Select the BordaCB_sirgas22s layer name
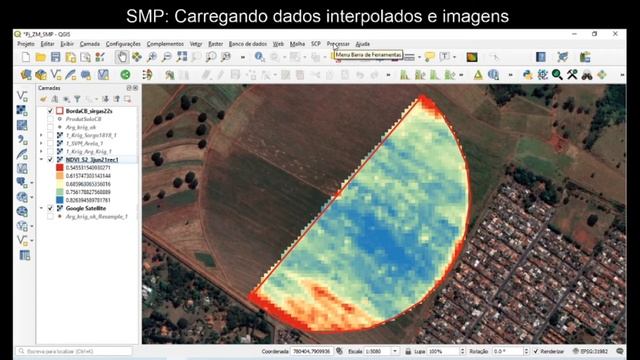 pos(89,111)
